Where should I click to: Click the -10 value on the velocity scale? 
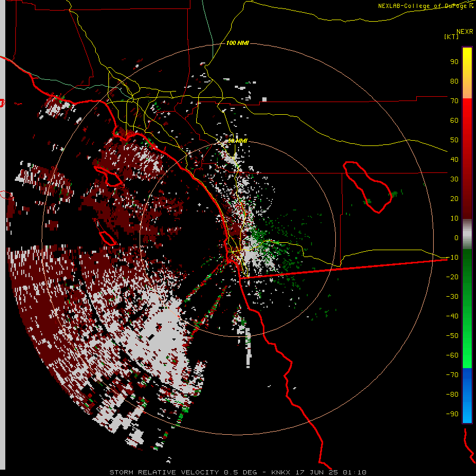[452, 258]
